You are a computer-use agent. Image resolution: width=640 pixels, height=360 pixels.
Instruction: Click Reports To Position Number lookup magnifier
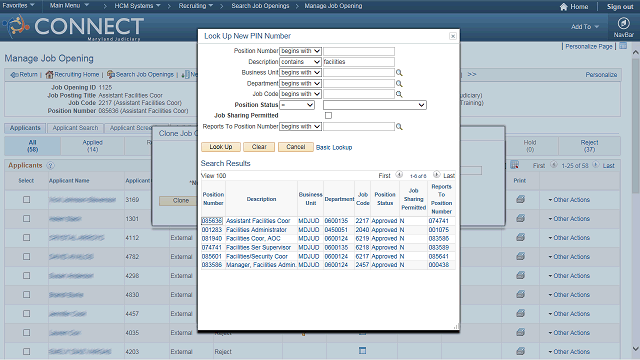click(399, 127)
